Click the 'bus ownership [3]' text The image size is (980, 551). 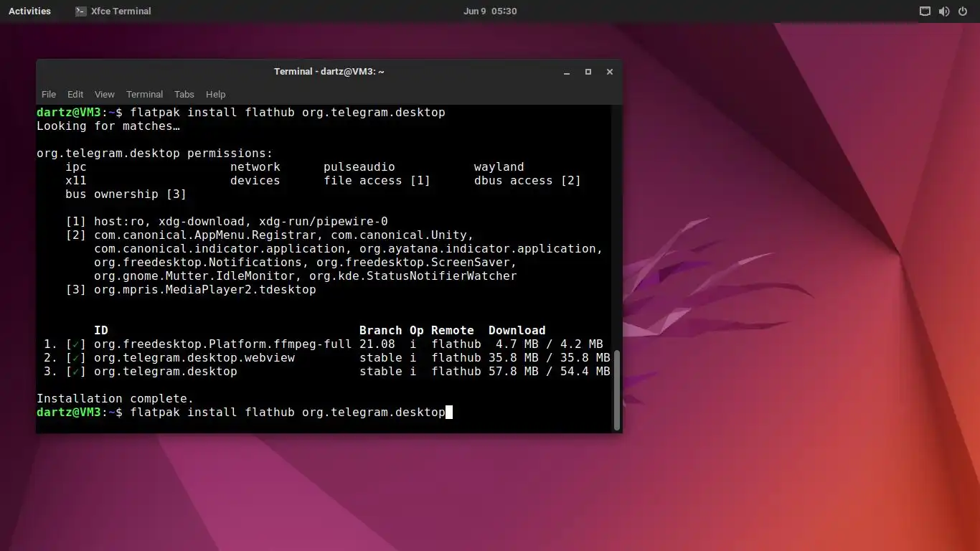(126, 194)
